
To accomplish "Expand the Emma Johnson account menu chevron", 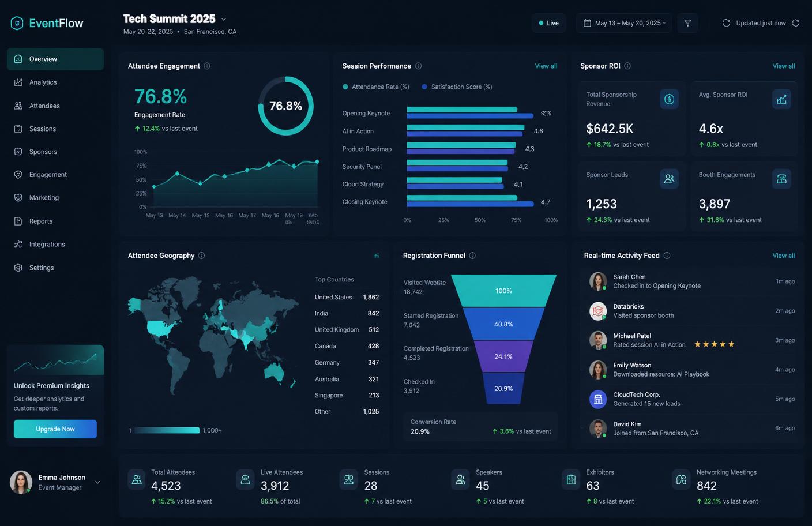I will [x=97, y=482].
